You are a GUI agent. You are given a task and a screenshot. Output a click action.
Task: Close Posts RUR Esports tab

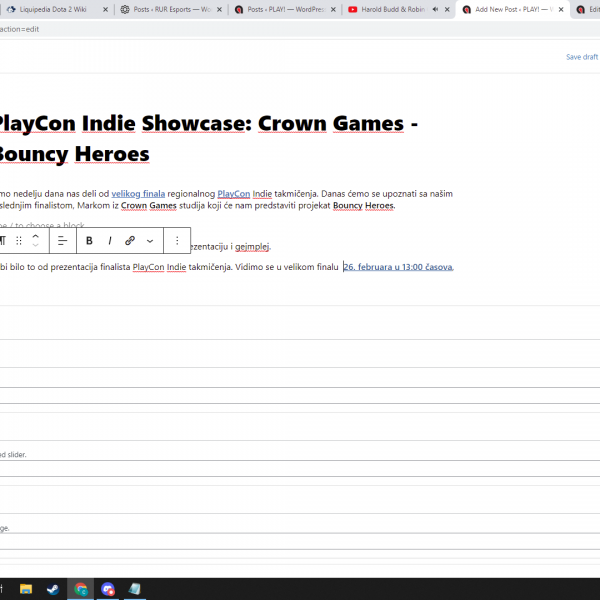click(x=219, y=10)
